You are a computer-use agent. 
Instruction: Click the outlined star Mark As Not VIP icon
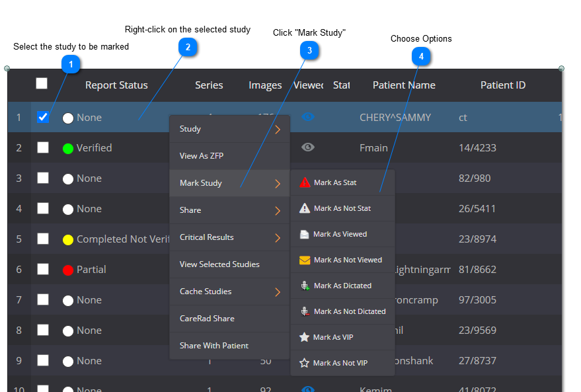click(x=304, y=363)
